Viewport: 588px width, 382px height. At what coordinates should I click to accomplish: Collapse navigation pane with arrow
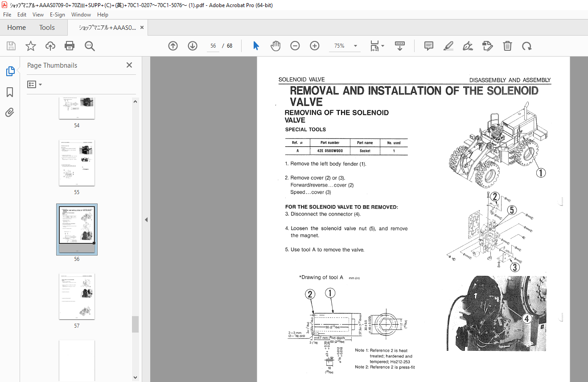146,219
